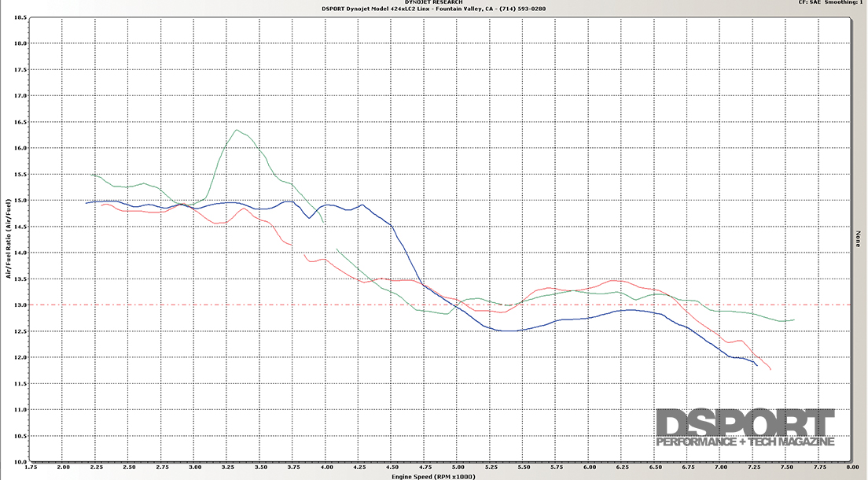This screenshot has height=480, width=868.
Task: Click the CF: SAE correction factor label
Action: pyautogui.click(x=811, y=3)
